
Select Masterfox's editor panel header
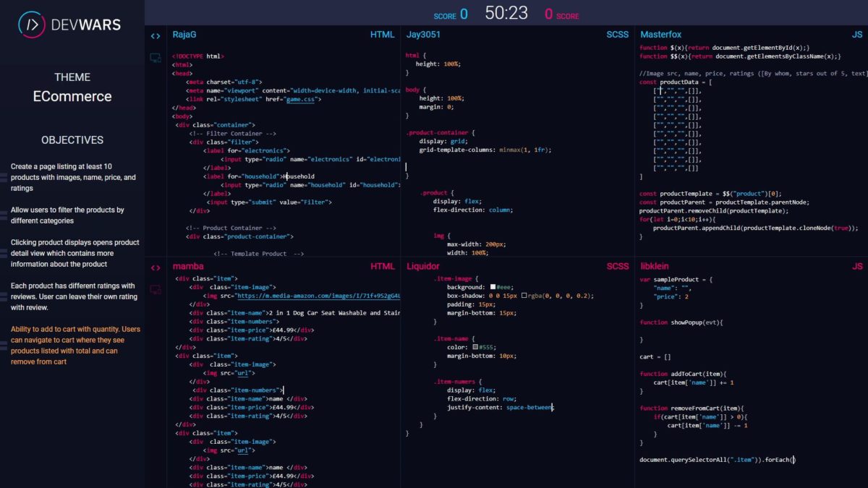pyautogui.click(x=660, y=35)
